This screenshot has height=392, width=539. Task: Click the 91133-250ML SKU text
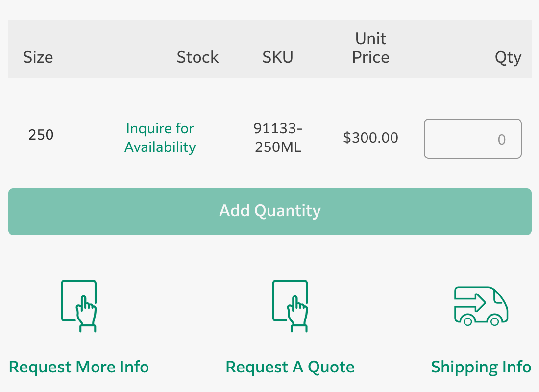pos(278,138)
